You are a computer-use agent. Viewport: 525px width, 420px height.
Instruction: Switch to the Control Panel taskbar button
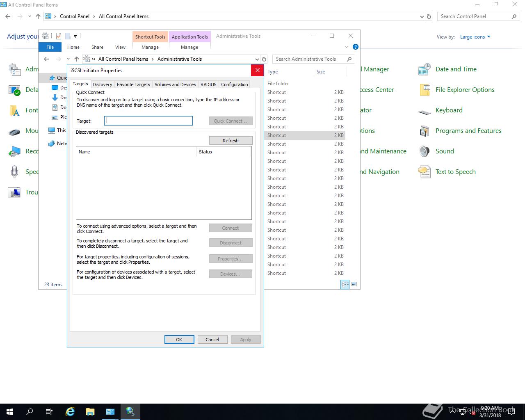[x=110, y=412]
